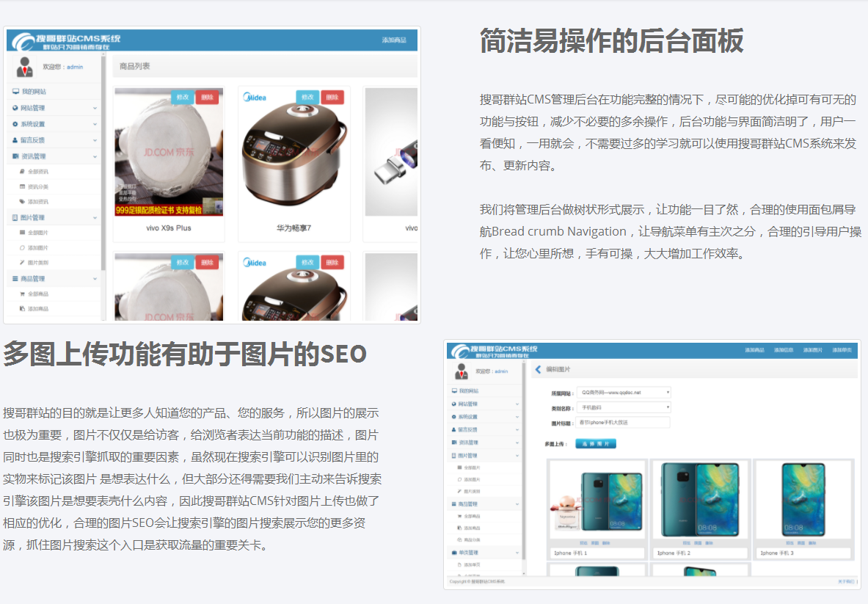The image size is (868, 604).
Task: Click the 图片标题 text field
Action: (x=623, y=423)
